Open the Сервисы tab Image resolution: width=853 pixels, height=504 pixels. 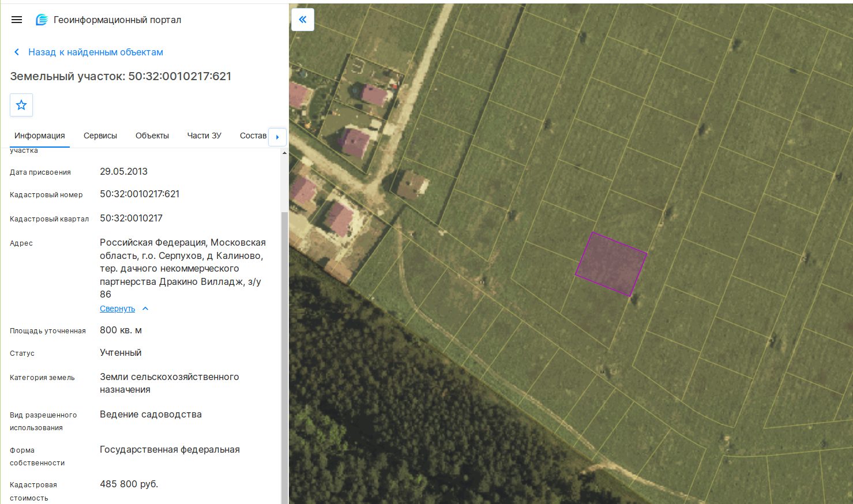(100, 136)
